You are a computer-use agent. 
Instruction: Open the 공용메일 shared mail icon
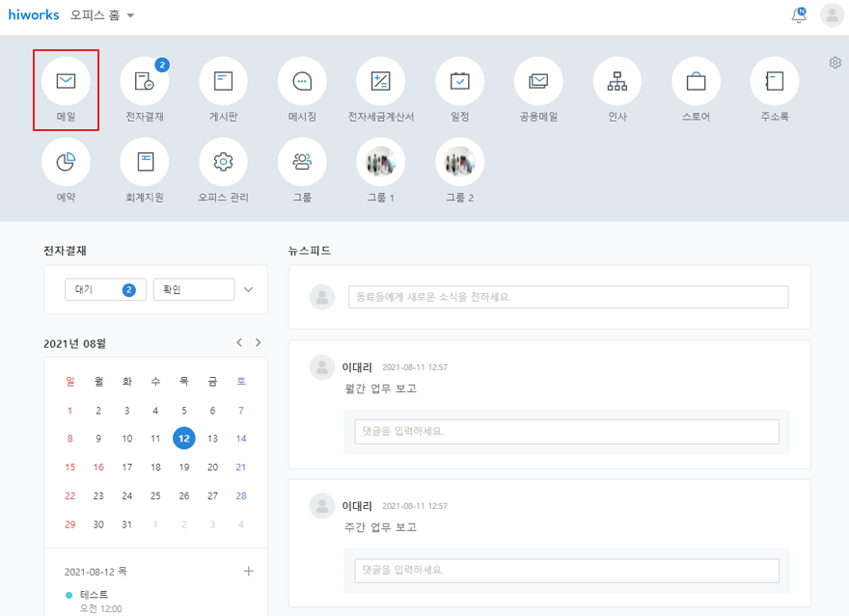538,81
